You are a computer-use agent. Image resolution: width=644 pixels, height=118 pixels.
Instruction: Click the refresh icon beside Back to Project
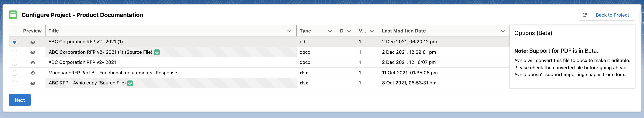point(584,15)
